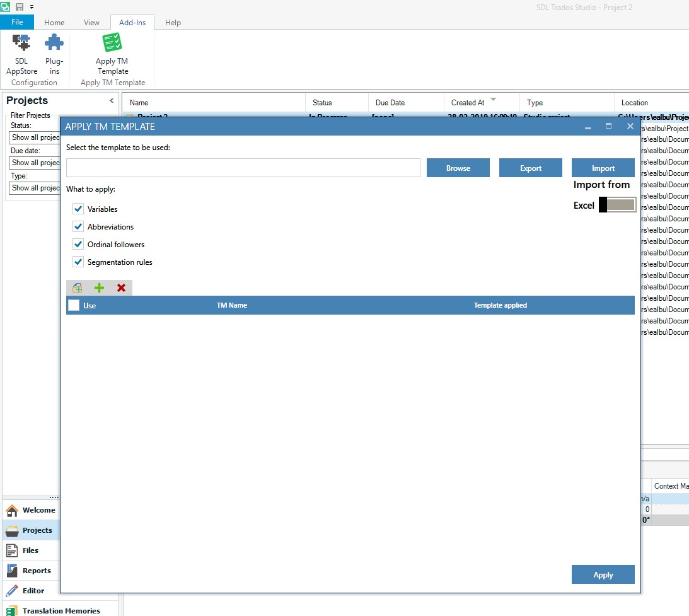689x616 pixels.
Task: Go to the Welcome view
Action: click(31, 510)
